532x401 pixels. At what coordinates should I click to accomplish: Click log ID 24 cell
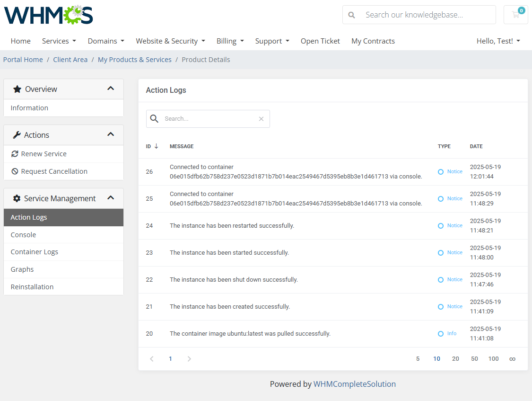point(149,226)
